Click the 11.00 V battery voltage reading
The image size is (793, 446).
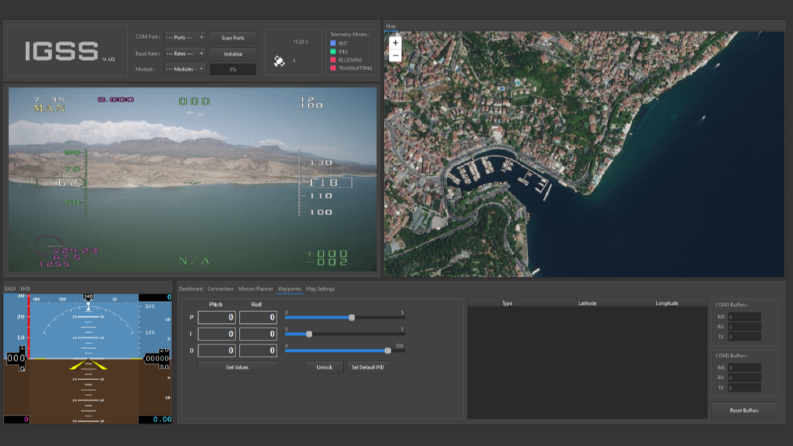point(300,42)
